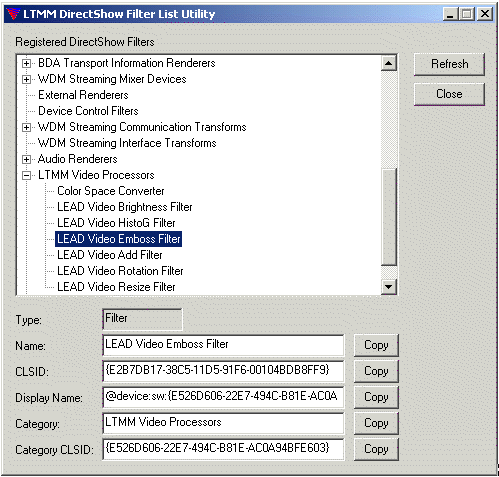Click the LTMM app icon in title bar
Viewport: 499px width, 477px height.
[x=13, y=14]
